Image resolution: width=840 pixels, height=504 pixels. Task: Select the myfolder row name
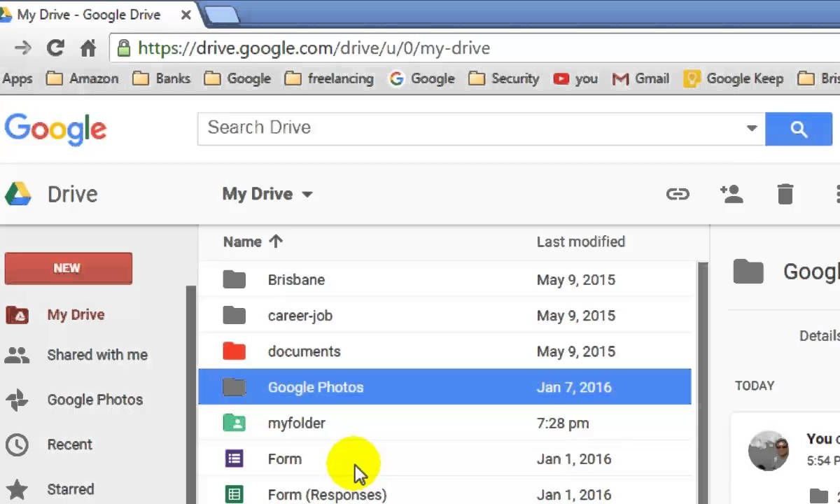pos(297,423)
